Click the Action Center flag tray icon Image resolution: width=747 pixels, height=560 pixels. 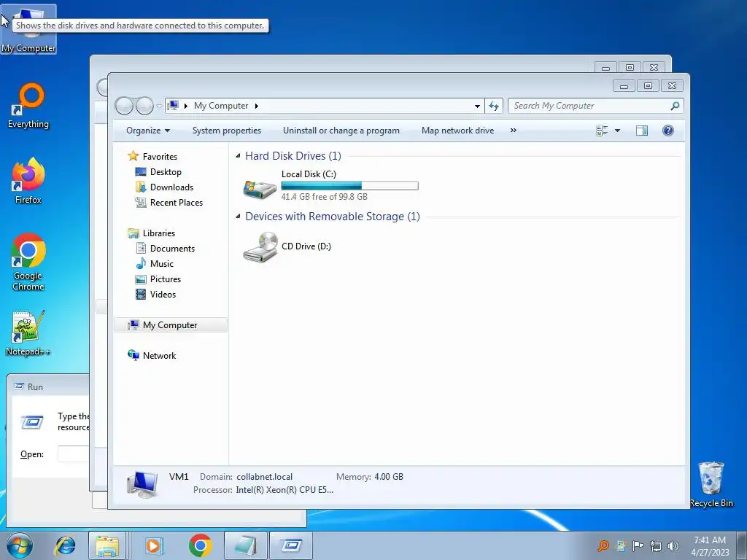[x=638, y=545]
